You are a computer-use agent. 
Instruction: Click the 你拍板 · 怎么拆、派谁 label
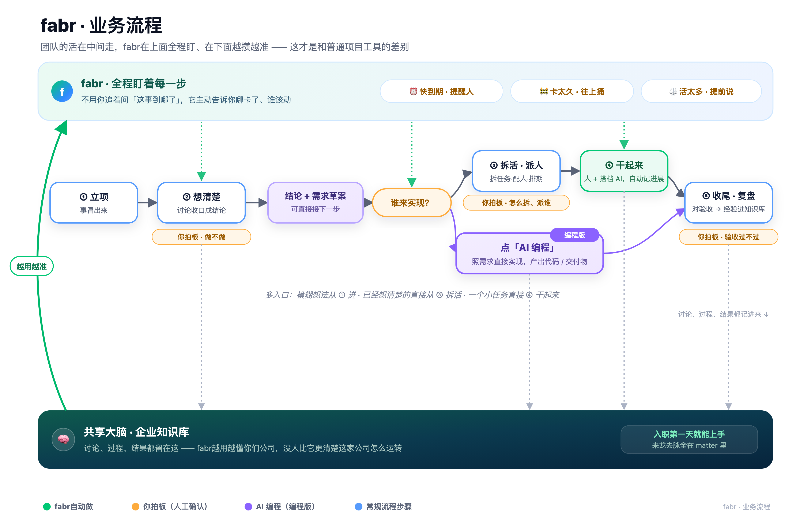[x=516, y=203]
